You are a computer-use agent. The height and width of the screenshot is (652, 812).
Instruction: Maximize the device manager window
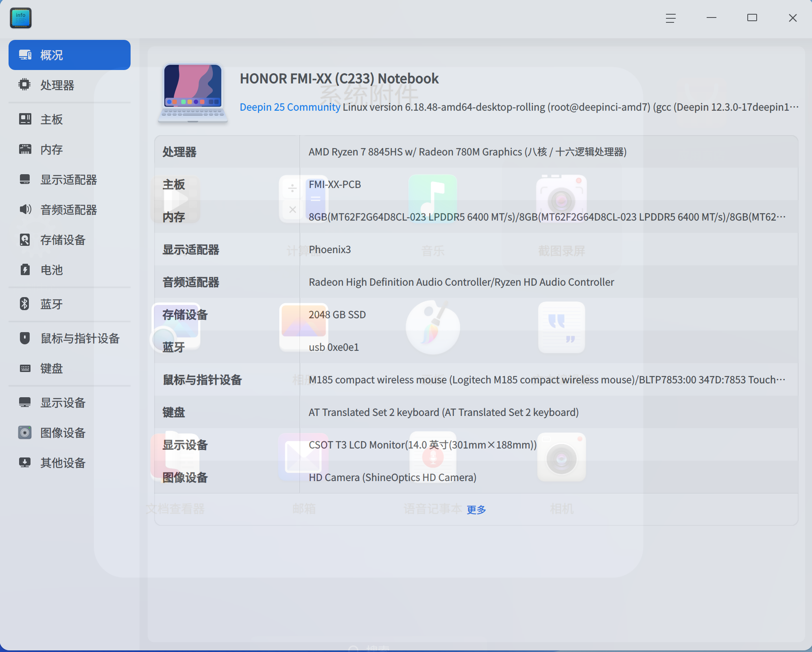point(752,18)
